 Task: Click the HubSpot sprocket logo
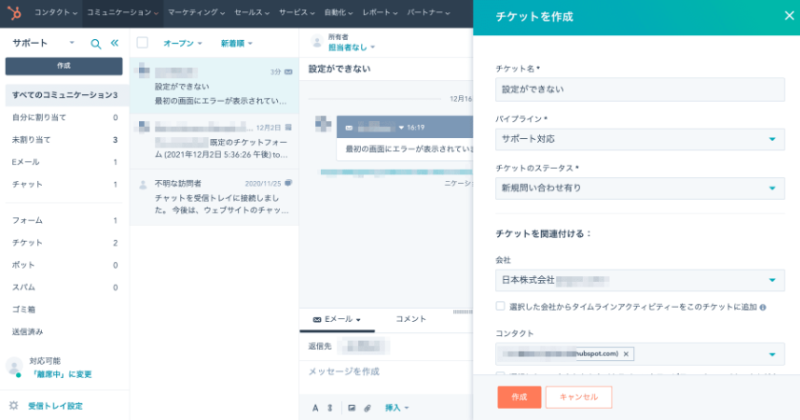pyautogui.click(x=14, y=13)
